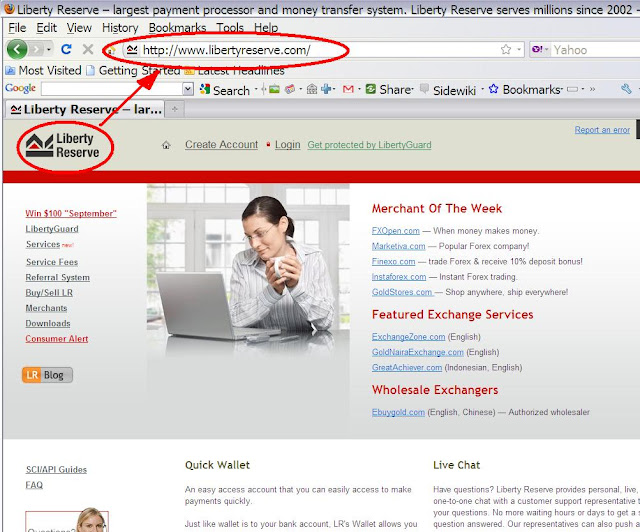The height and width of the screenshot is (532, 640).
Task: Open the back/forward history dropdown arrow
Action: (x=49, y=50)
